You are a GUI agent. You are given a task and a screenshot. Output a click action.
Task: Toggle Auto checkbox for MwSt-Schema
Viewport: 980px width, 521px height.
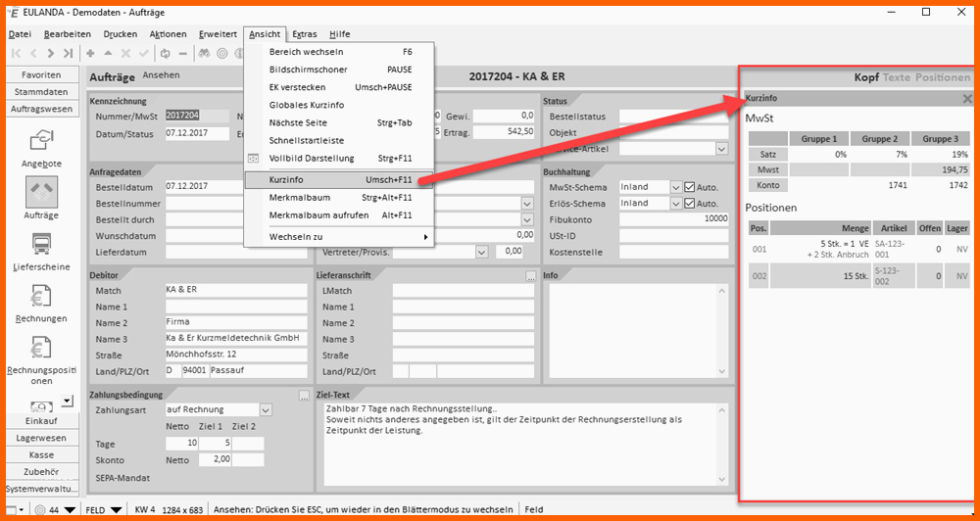[x=690, y=187]
